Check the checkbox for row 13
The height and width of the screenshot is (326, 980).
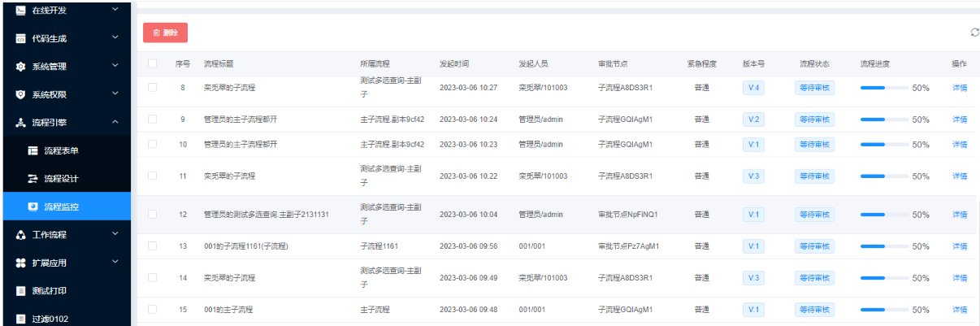[x=152, y=246]
